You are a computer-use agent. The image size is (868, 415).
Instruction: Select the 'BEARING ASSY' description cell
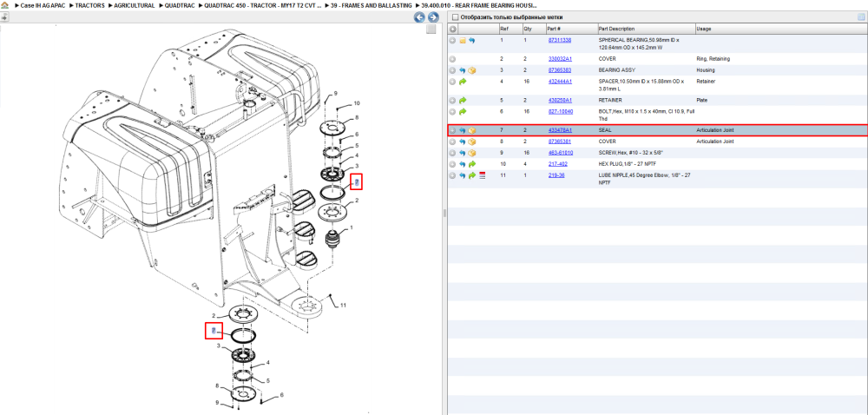point(616,70)
